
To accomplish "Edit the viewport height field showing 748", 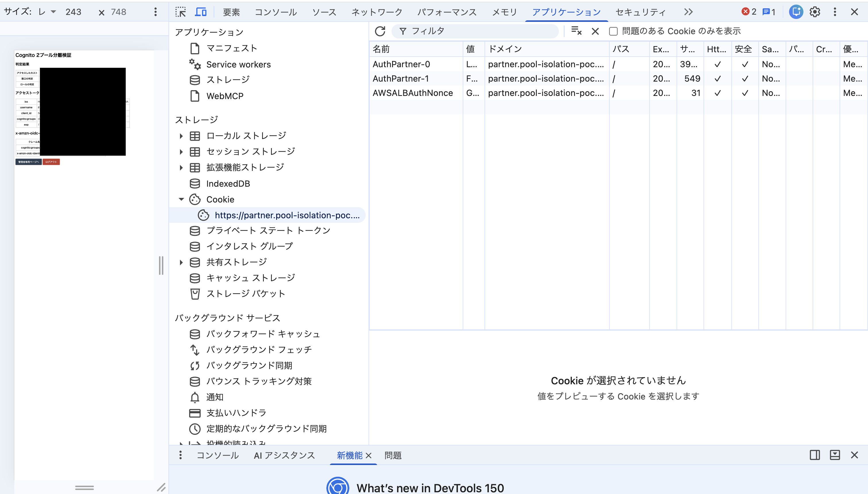I will click(119, 12).
